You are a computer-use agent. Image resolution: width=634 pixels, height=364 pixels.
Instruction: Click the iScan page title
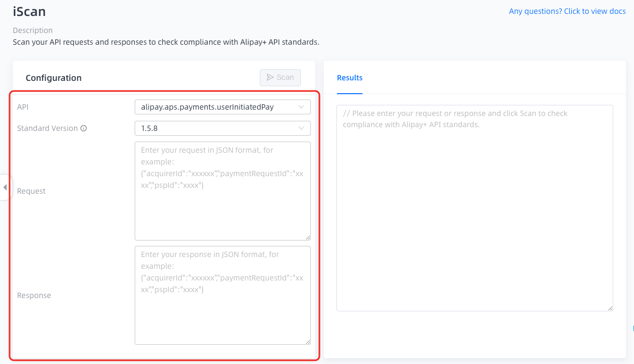pos(29,11)
